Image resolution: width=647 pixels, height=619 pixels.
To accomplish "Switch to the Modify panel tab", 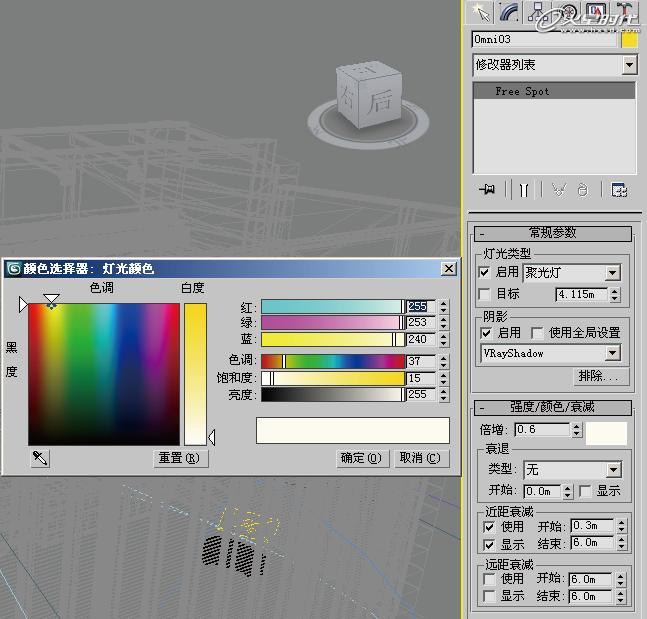I will (511, 11).
